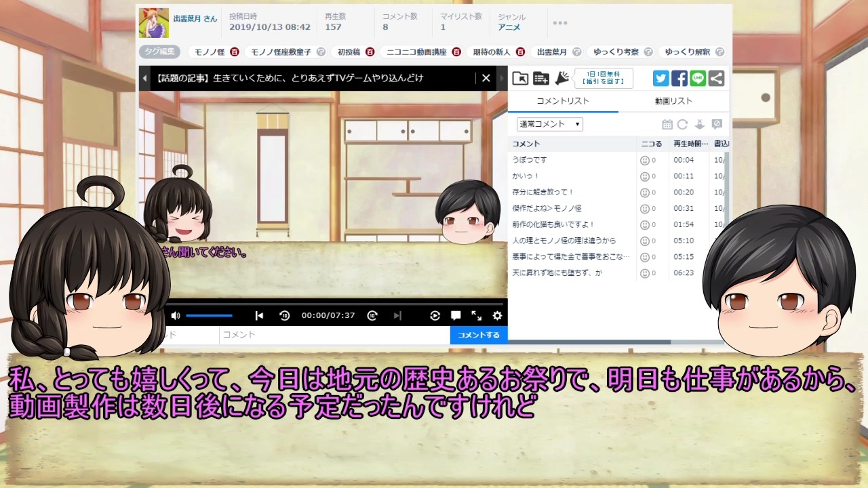Open the 期待の新人 tag
This screenshot has width=868, height=488.
(492, 52)
